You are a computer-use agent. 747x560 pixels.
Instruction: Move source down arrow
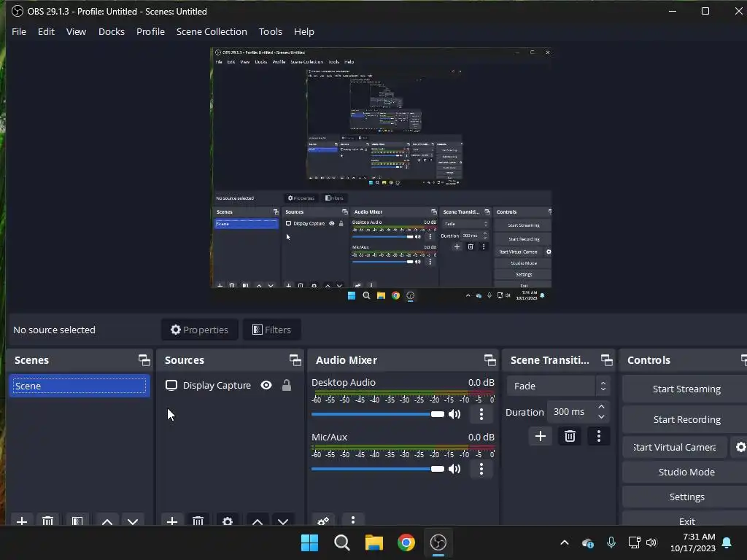point(283,521)
